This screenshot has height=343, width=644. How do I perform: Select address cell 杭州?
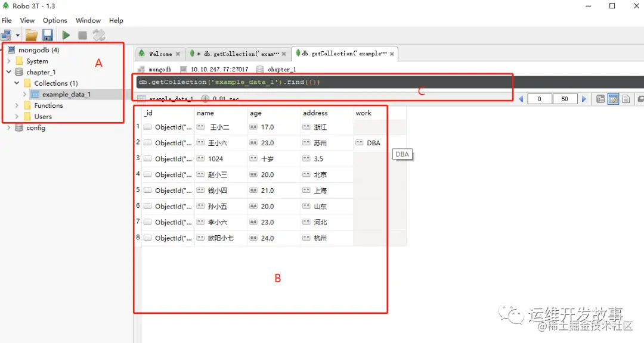[327, 238]
